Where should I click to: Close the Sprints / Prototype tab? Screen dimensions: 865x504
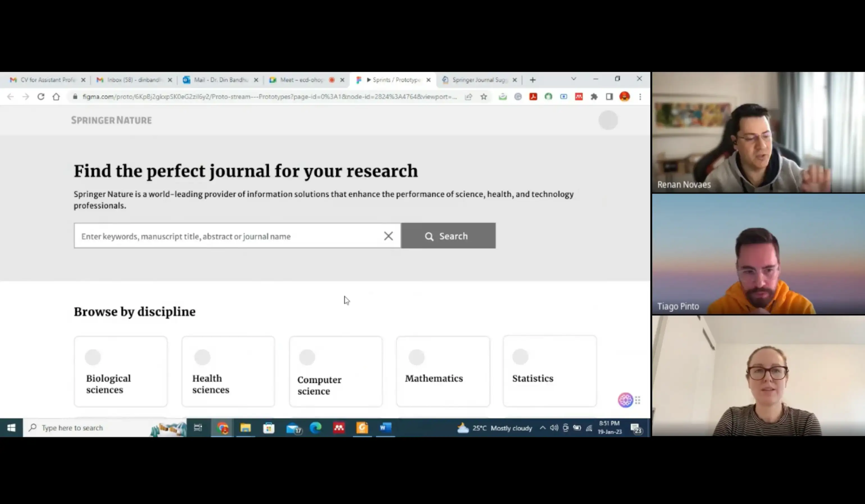click(428, 80)
